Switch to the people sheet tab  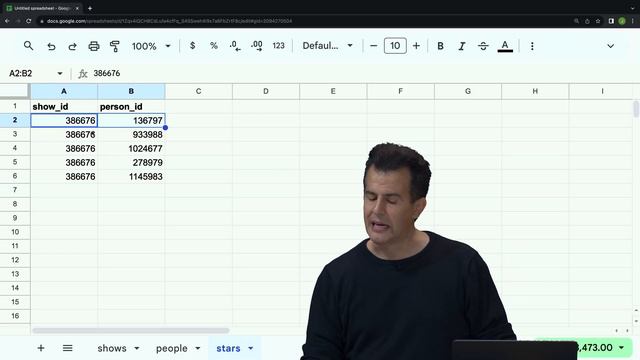click(x=171, y=348)
